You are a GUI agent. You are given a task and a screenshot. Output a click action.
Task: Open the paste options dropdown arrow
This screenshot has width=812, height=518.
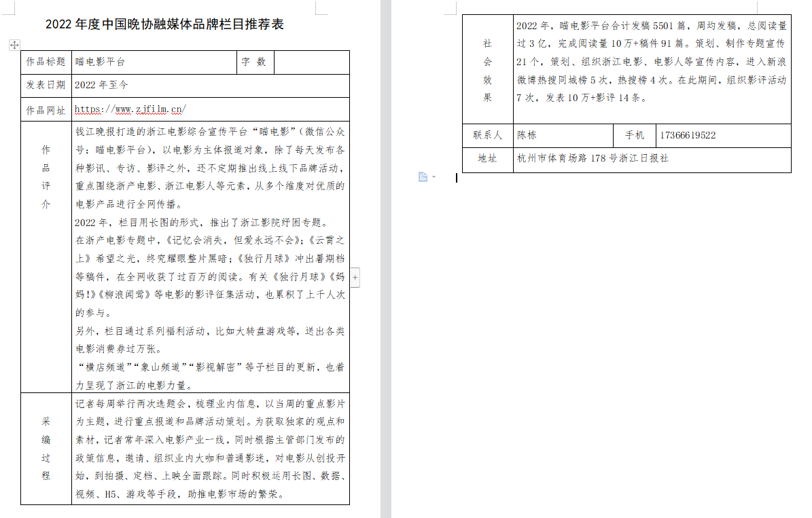434,177
